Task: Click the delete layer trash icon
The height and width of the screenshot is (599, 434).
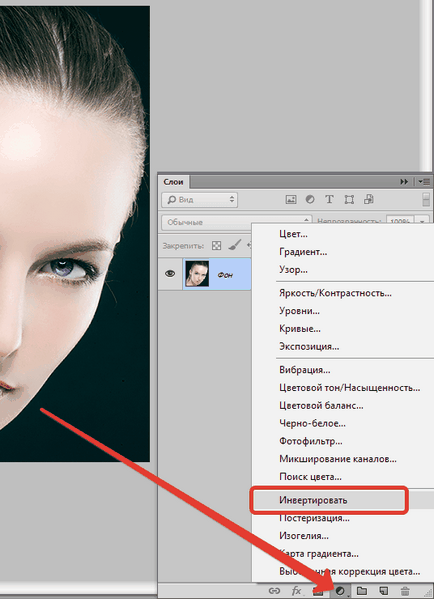Action: pos(405,591)
